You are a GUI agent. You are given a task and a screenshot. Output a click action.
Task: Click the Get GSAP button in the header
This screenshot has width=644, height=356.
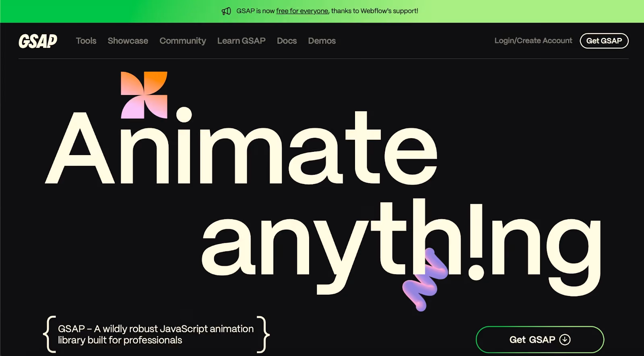pos(604,41)
